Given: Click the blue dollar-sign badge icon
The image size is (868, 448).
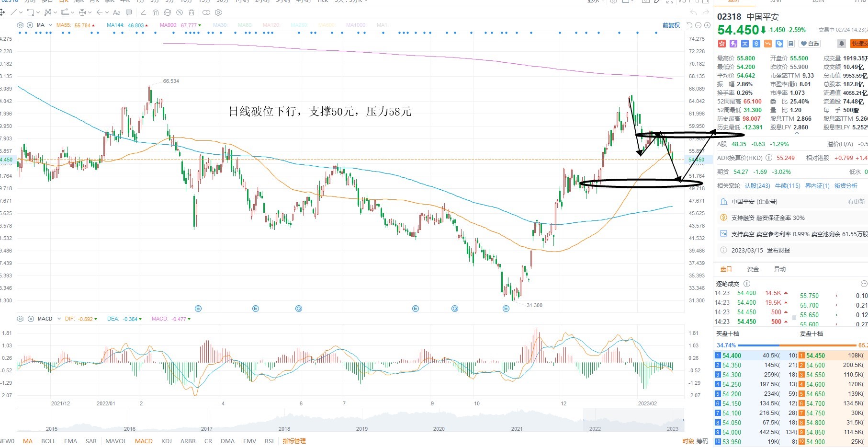Looking at the screenshot, I should (756, 44).
